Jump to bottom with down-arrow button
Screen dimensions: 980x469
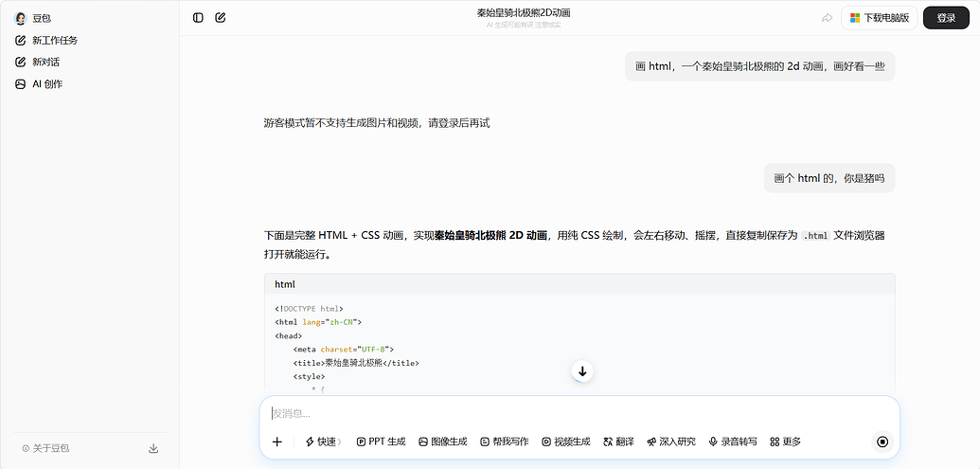click(582, 370)
